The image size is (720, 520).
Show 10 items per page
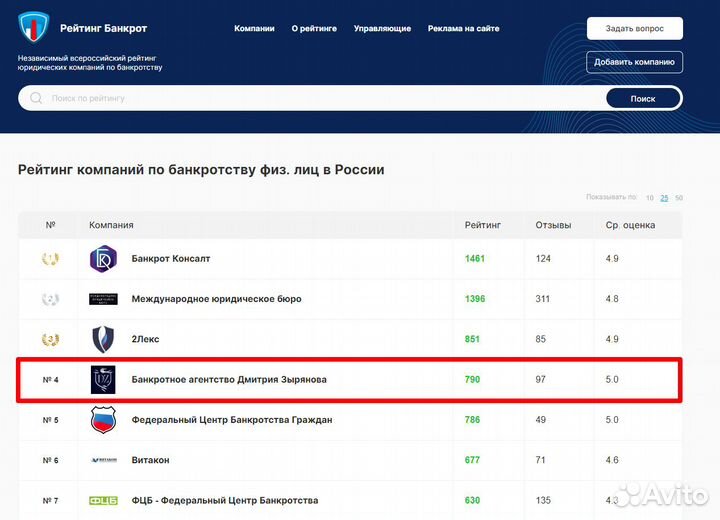649,198
